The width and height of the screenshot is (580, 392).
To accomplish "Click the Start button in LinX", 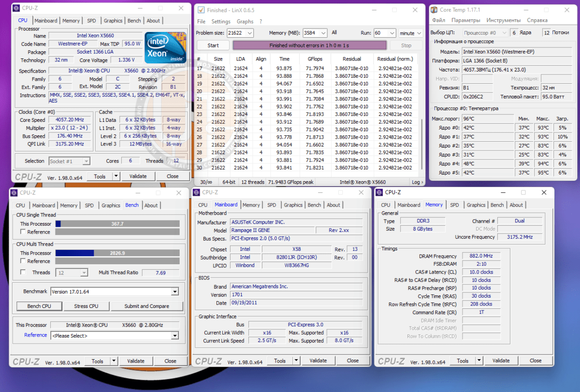I will coord(213,45).
